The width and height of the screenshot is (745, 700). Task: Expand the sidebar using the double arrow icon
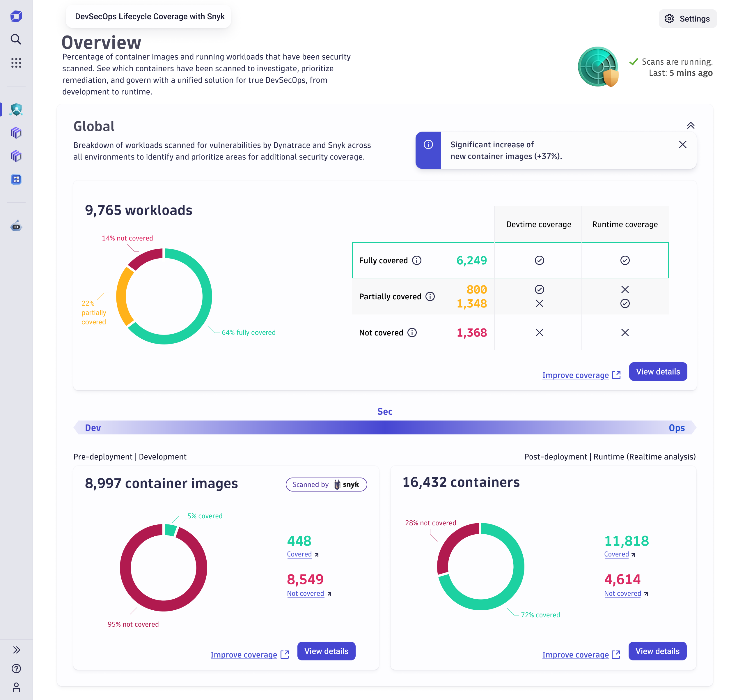point(16,650)
